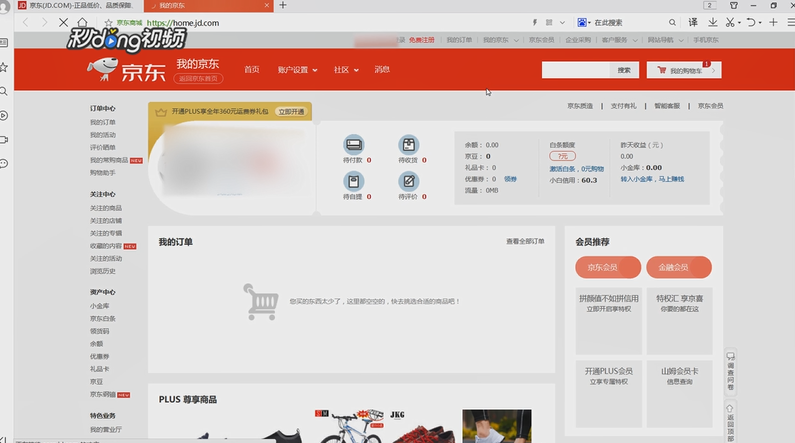This screenshot has height=443, width=795.
Task: Click 智能客服 link
Action: [667, 106]
